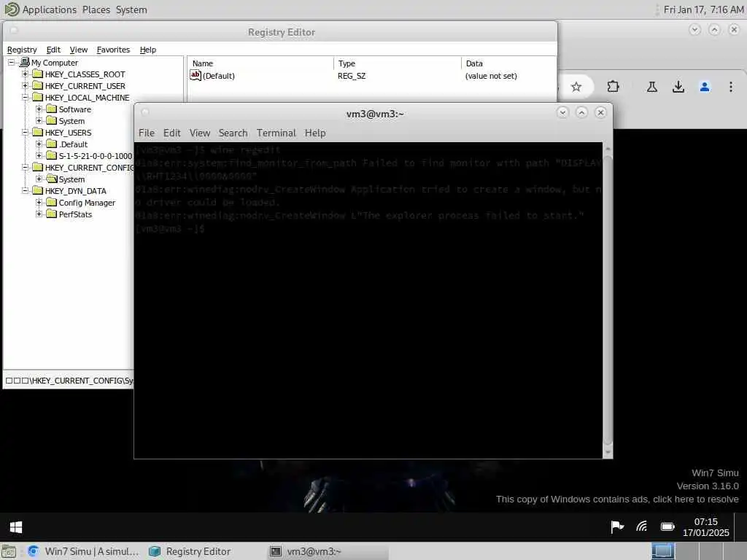Select the Config Manager folder icon
The height and width of the screenshot is (560, 747).
point(52,203)
